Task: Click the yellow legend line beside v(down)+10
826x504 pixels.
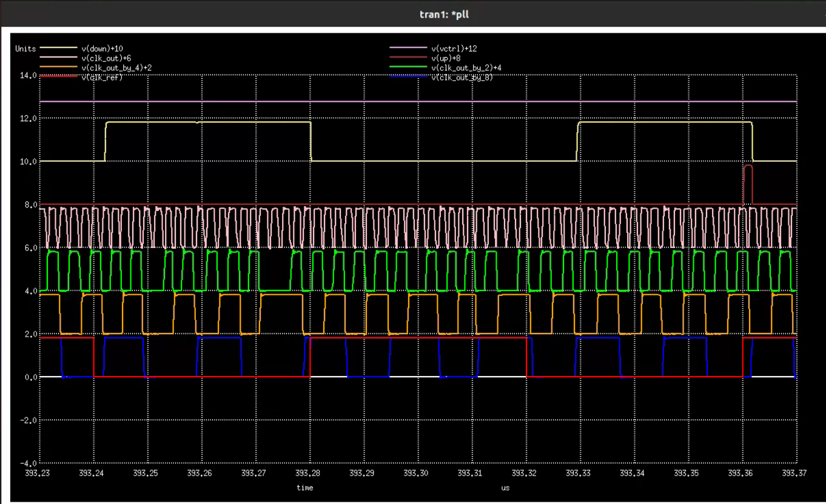Action: pyautogui.click(x=58, y=49)
